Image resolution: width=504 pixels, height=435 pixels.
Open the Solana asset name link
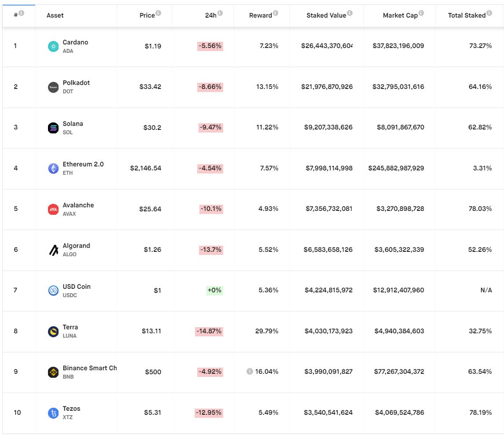coord(73,123)
